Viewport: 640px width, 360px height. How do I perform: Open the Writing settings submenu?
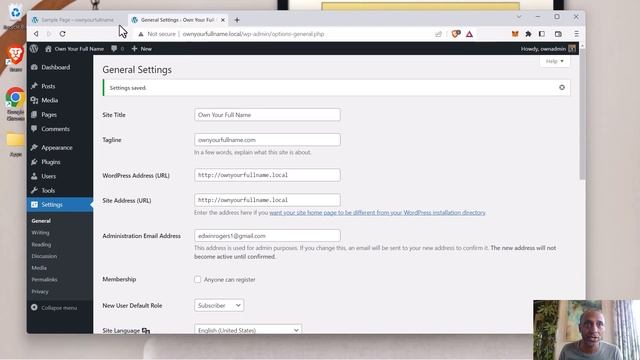click(40, 233)
